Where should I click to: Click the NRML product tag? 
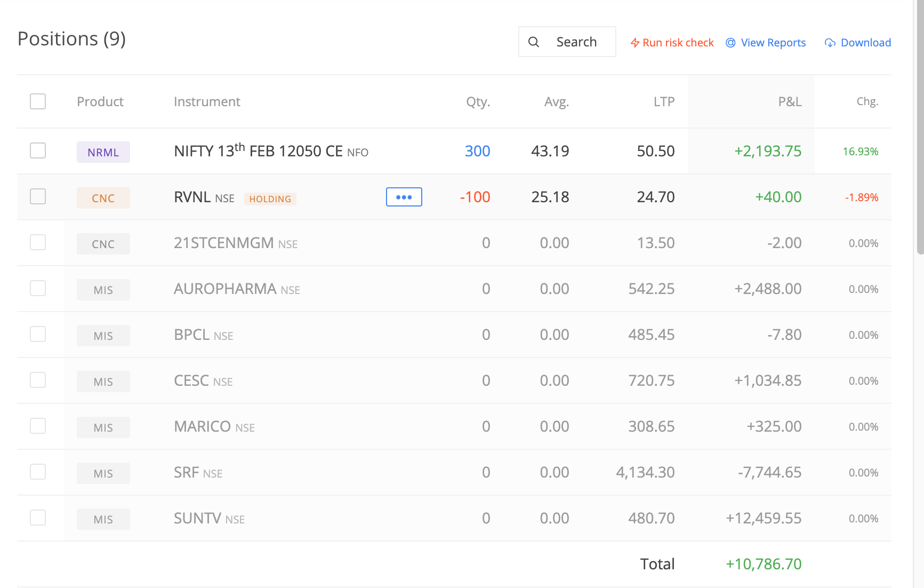103,152
